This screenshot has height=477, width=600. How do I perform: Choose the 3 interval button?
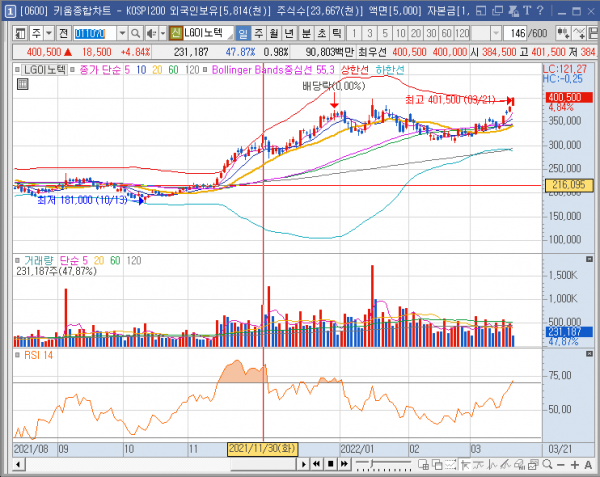370,34
